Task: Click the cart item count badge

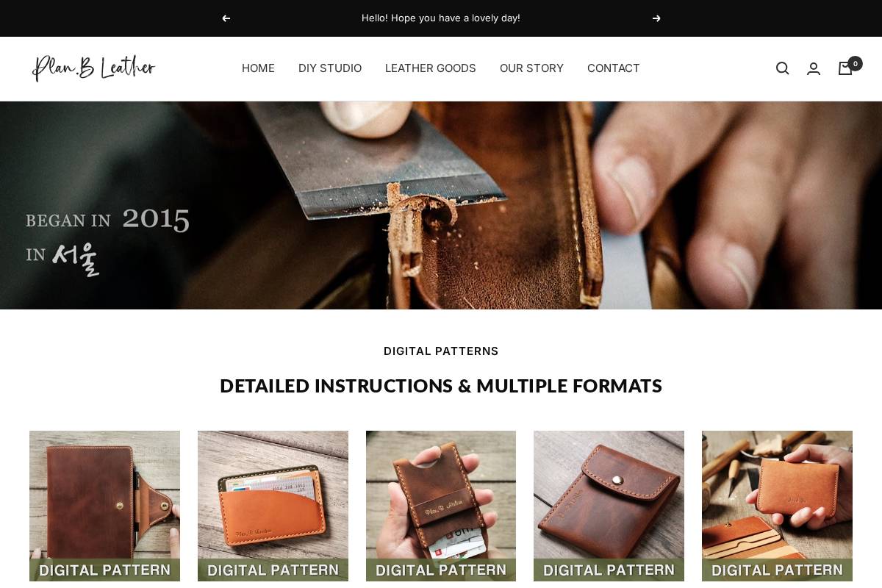Action: (855, 64)
